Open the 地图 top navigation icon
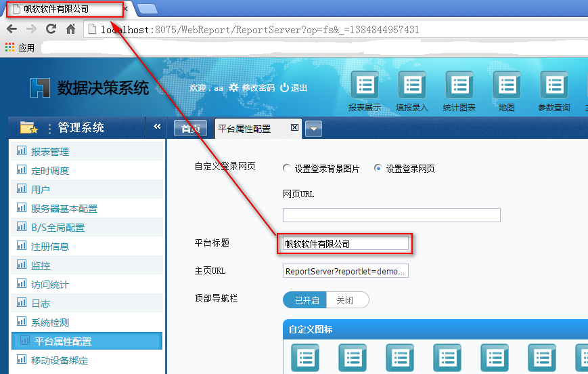 point(507,85)
